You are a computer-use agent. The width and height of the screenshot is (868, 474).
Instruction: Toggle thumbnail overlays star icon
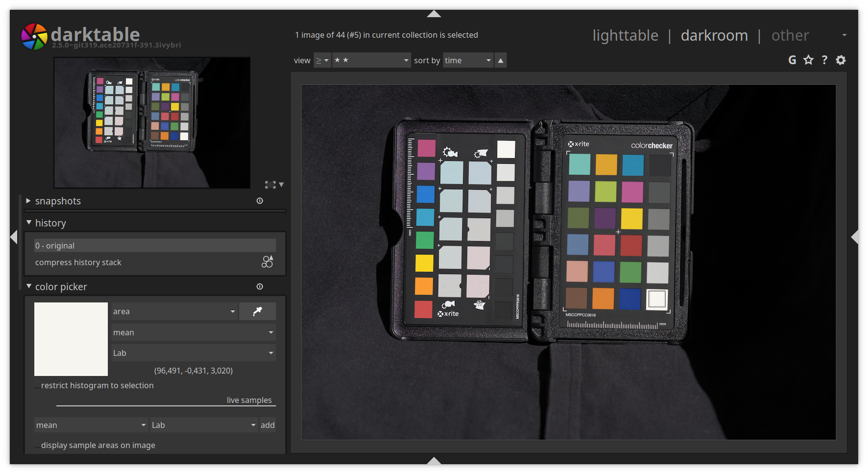coord(808,60)
